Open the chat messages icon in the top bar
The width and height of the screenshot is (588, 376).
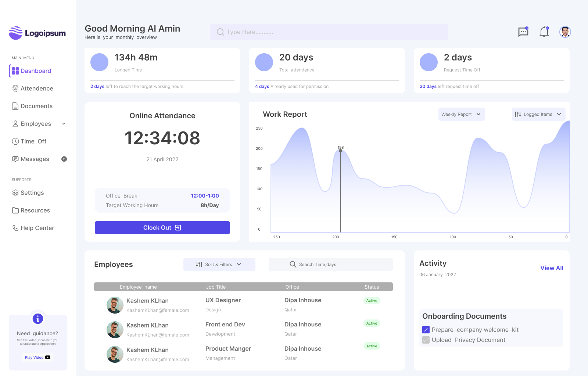tap(523, 32)
